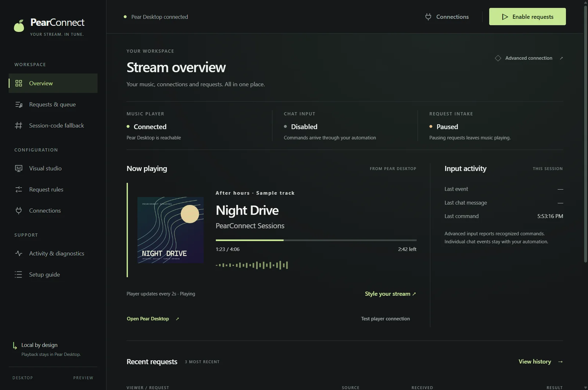Go to Requests & queue

tap(53, 104)
